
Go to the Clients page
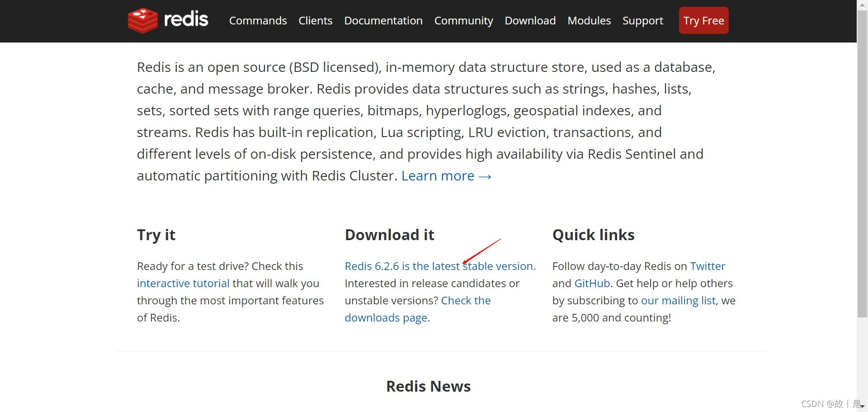point(315,21)
